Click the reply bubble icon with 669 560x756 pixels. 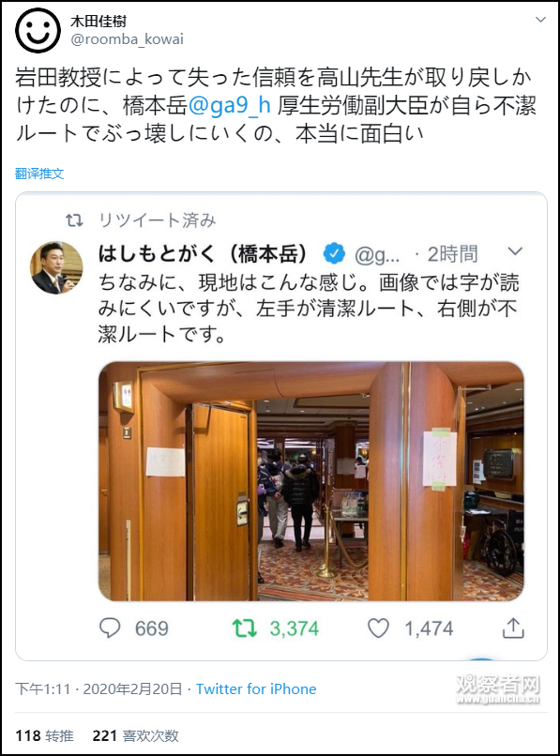(x=110, y=628)
